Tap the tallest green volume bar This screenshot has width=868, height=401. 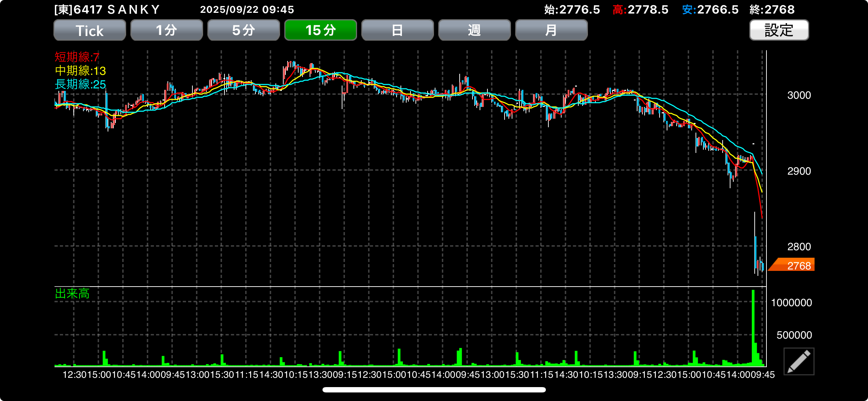pyautogui.click(x=753, y=328)
